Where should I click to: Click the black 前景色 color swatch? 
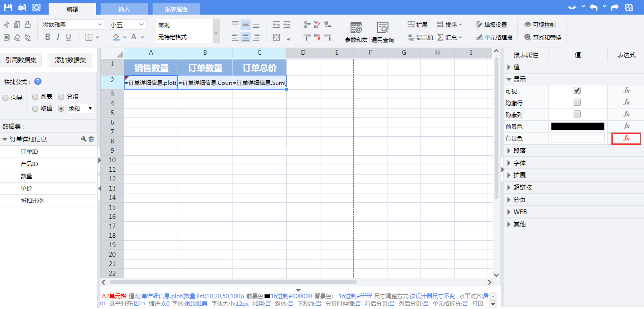click(x=577, y=126)
